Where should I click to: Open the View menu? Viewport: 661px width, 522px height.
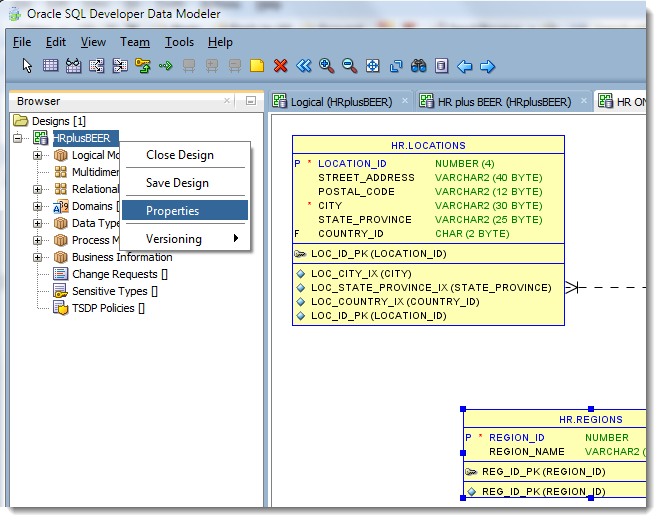pyautogui.click(x=93, y=42)
